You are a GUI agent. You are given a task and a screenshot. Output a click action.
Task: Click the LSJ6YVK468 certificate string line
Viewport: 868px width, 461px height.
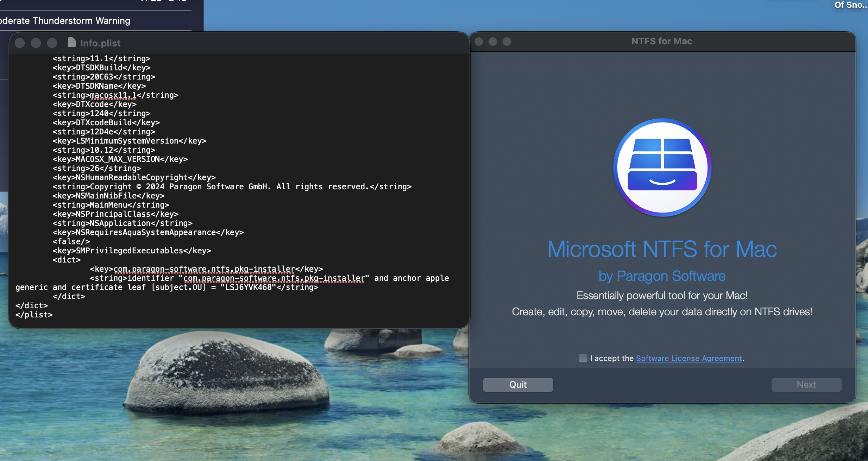pyautogui.click(x=232, y=283)
